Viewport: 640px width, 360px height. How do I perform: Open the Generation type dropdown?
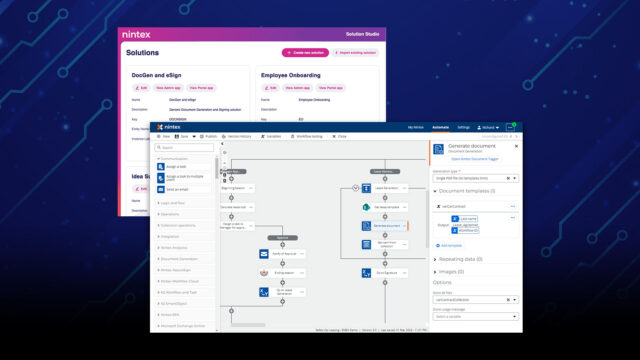pos(476,178)
